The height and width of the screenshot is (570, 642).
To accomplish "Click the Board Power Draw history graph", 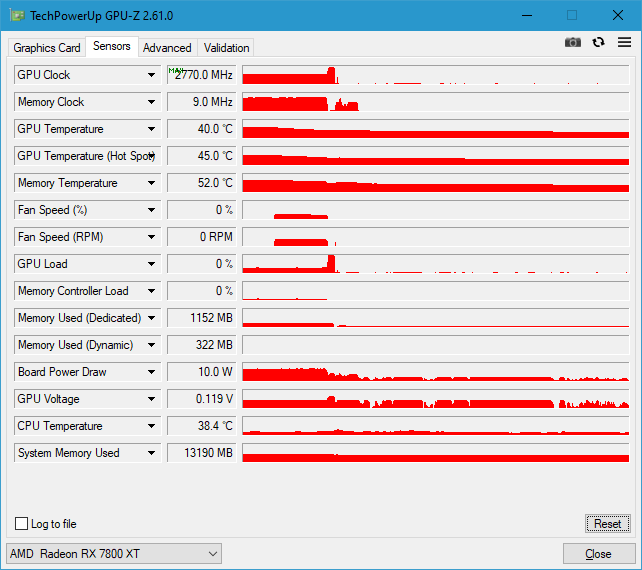I will tap(436, 372).
